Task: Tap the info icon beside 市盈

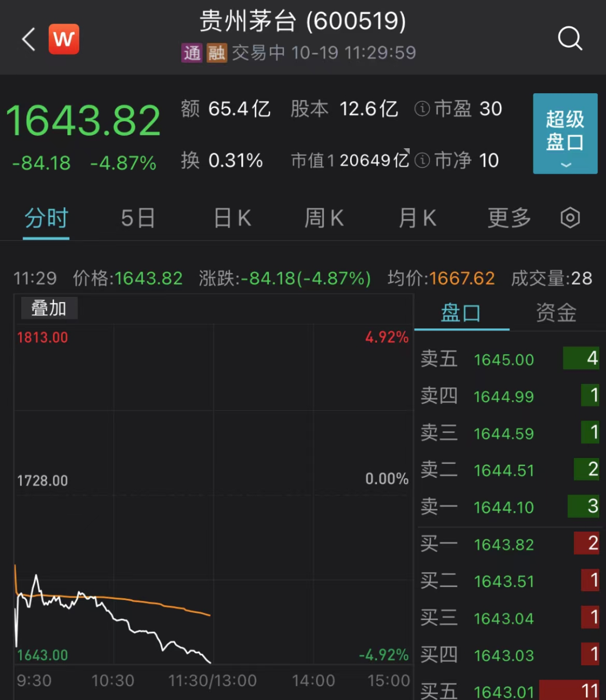Action: tap(422, 109)
